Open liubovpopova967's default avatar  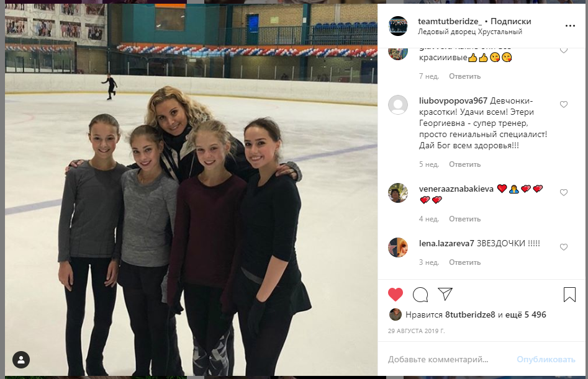[x=398, y=105]
